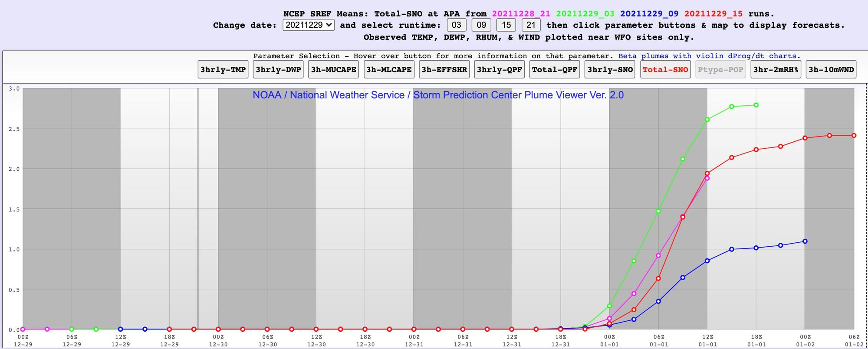Click the last blue data point at 00Z 01-02
Image resolution: width=868 pixels, height=349 pixels.
coord(805,241)
